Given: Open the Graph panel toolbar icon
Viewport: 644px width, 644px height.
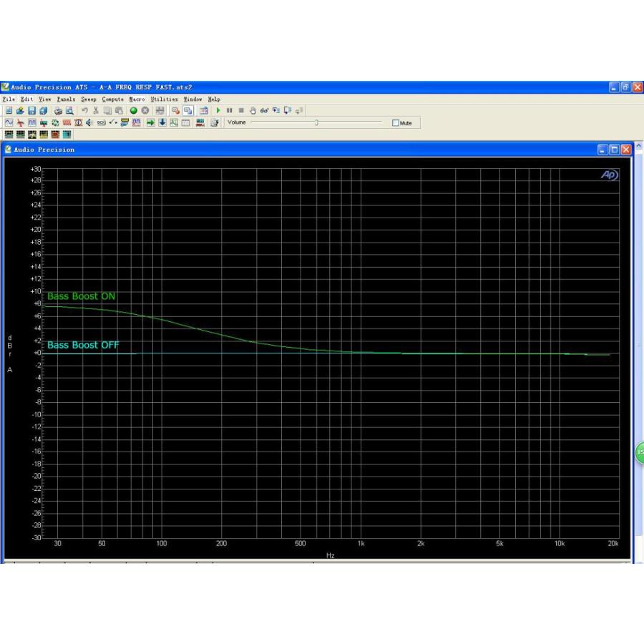Looking at the screenshot, I should click(174, 122).
